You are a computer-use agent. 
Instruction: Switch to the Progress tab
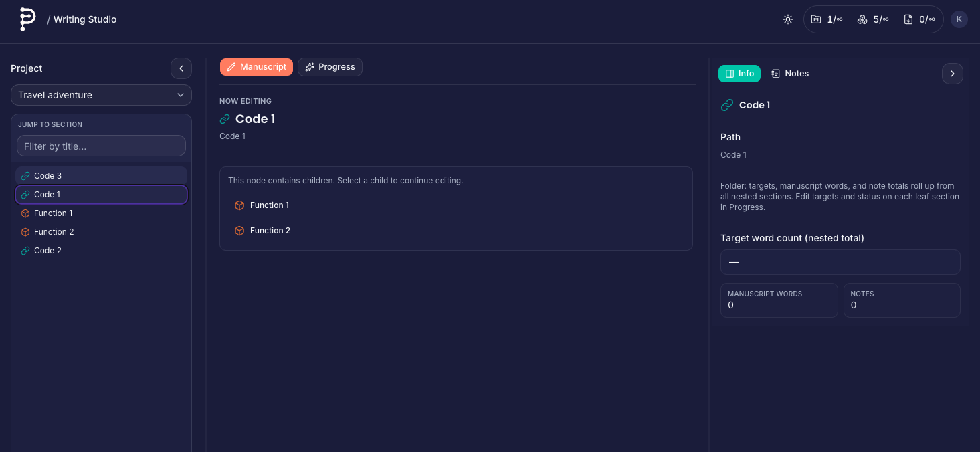pyautogui.click(x=330, y=67)
